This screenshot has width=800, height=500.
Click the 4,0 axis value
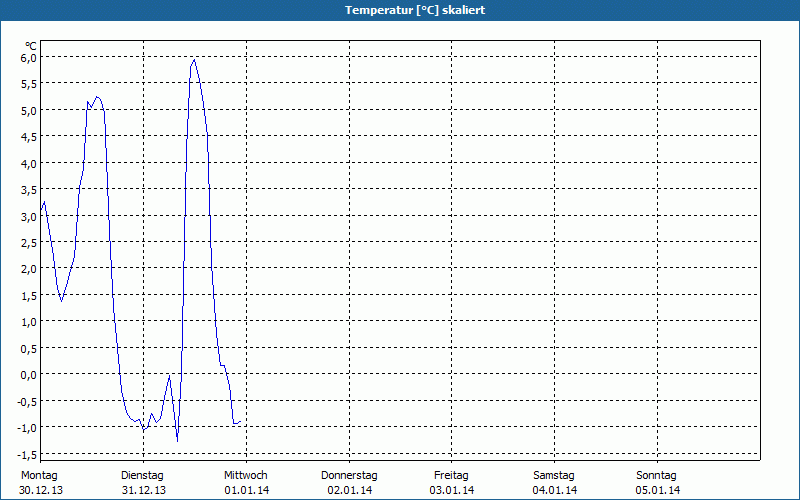coord(29,164)
